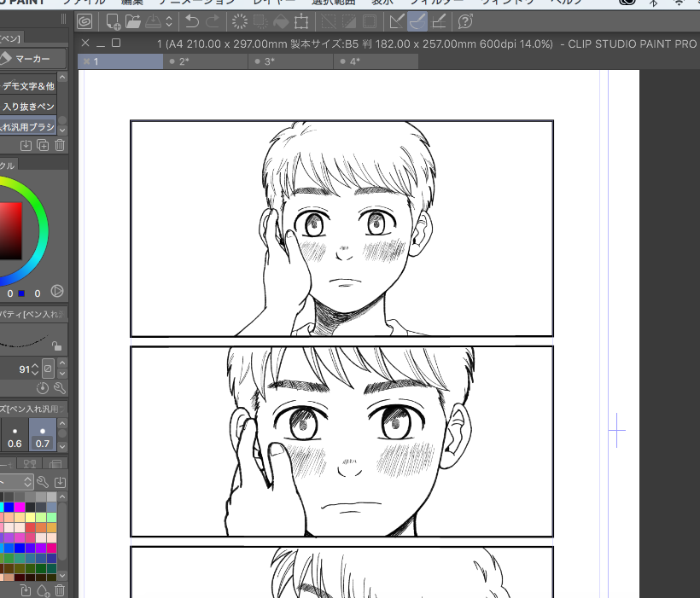
Task: Click the Undo arrow icon
Action: click(x=192, y=21)
